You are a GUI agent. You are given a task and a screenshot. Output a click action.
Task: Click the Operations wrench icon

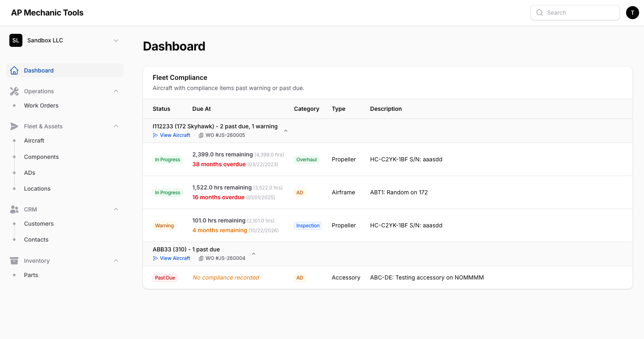click(x=14, y=91)
